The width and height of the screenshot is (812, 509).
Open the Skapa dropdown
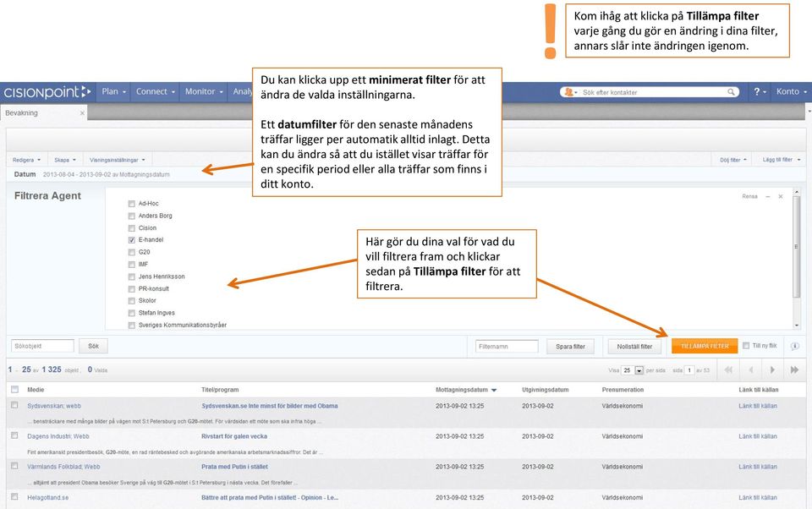click(65, 160)
